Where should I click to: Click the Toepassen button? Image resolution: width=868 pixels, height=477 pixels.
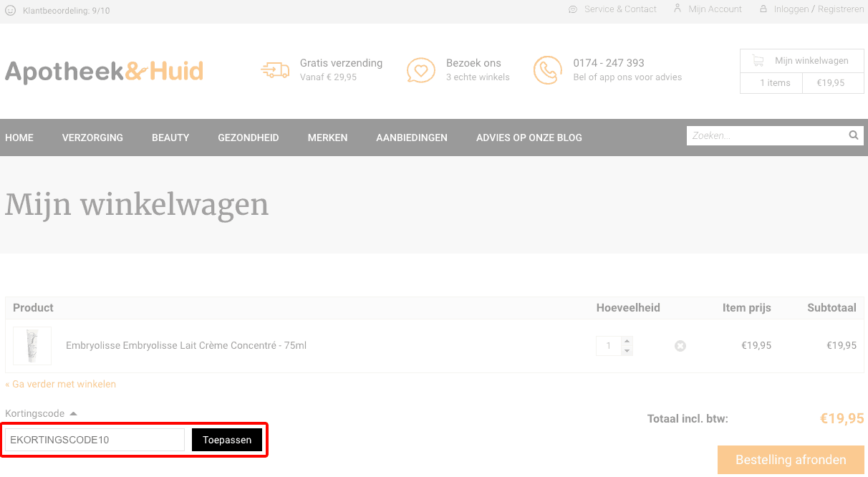click(227, 440)
